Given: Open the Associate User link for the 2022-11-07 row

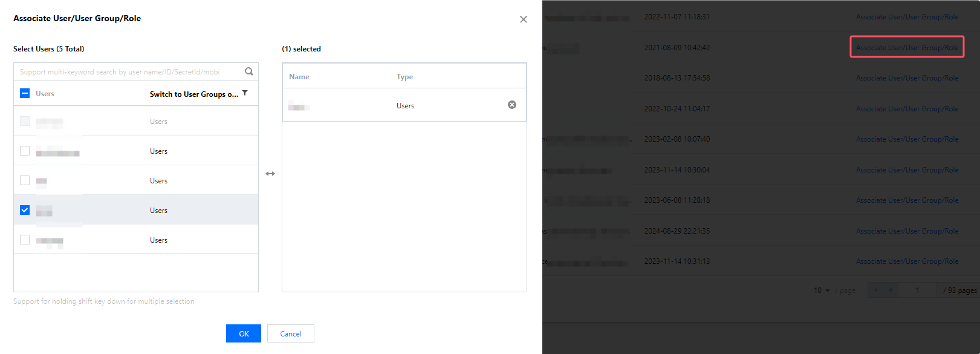Looking at the screenshot, I should pyautogui.click(x=907, y=17).
